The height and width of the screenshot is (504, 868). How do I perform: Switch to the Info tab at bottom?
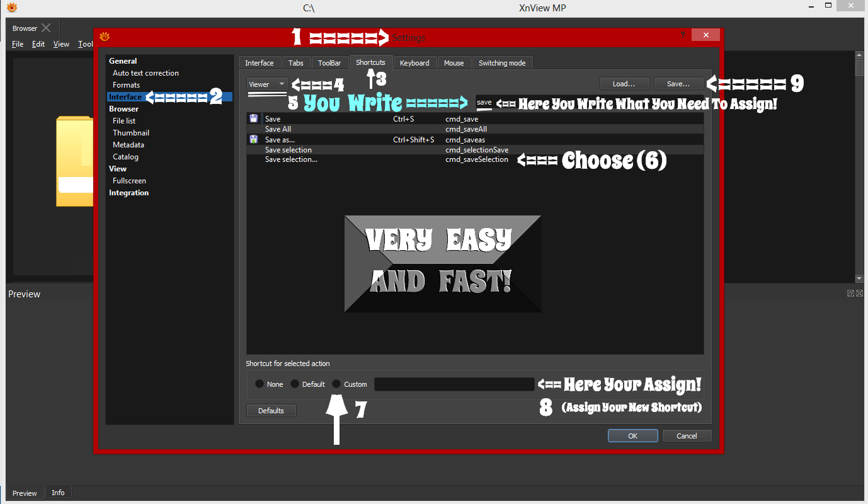(x=58, y=493)
